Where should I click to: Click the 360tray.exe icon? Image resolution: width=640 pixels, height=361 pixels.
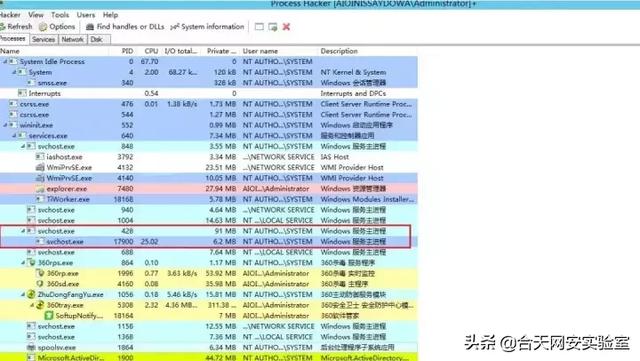click(40, 305)
